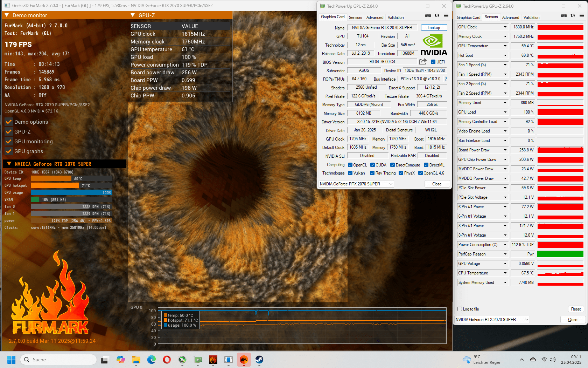The image size is (588, 368).
Task: Open the clock showing 09:11
Action: (571, 360)
